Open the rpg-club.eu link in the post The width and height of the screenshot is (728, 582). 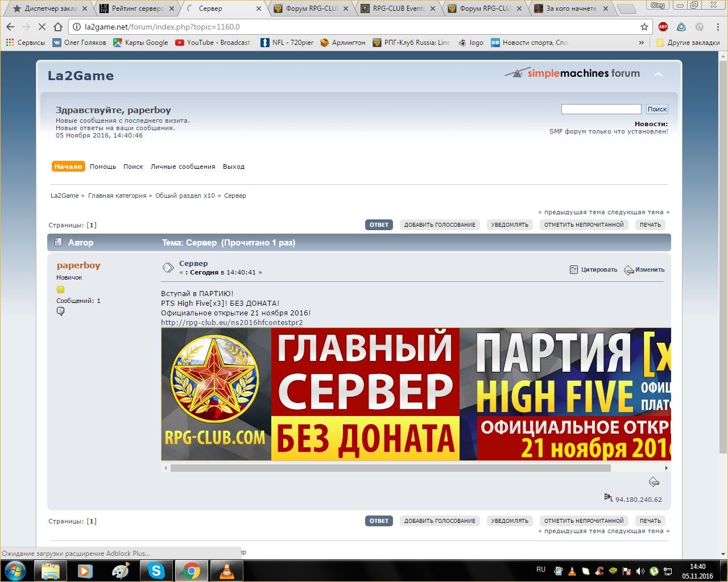coord(232,323)
